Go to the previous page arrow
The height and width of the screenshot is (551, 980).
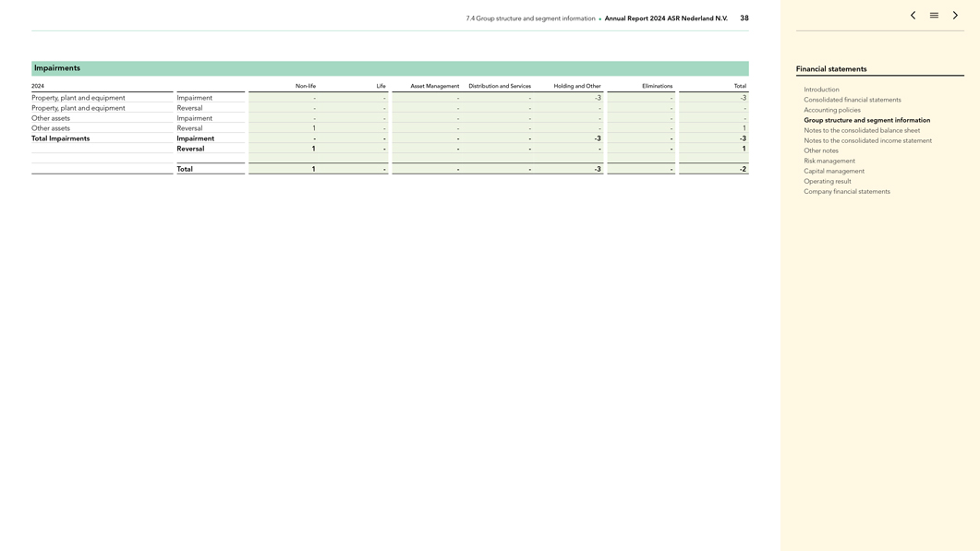[x=913, y=15]
